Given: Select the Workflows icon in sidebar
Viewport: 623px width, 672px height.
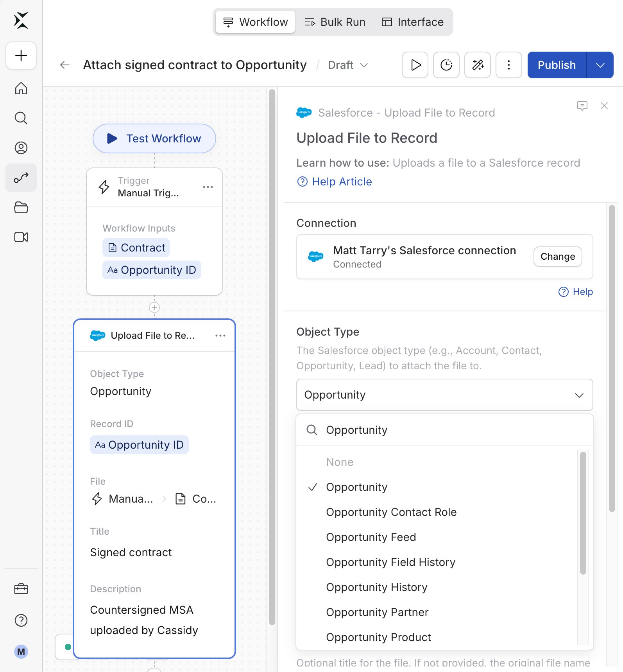Looking at the screenshot, I should click(21, 178).
